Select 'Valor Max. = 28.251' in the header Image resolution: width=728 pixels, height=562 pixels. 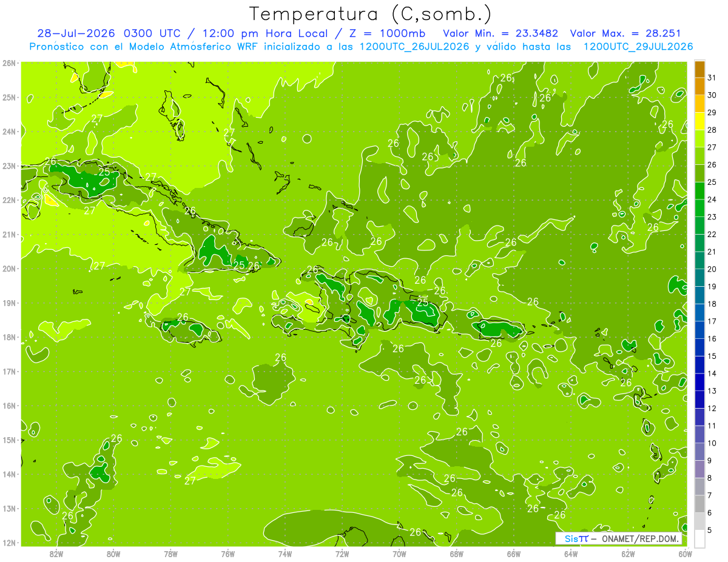(x=625, y=33)
